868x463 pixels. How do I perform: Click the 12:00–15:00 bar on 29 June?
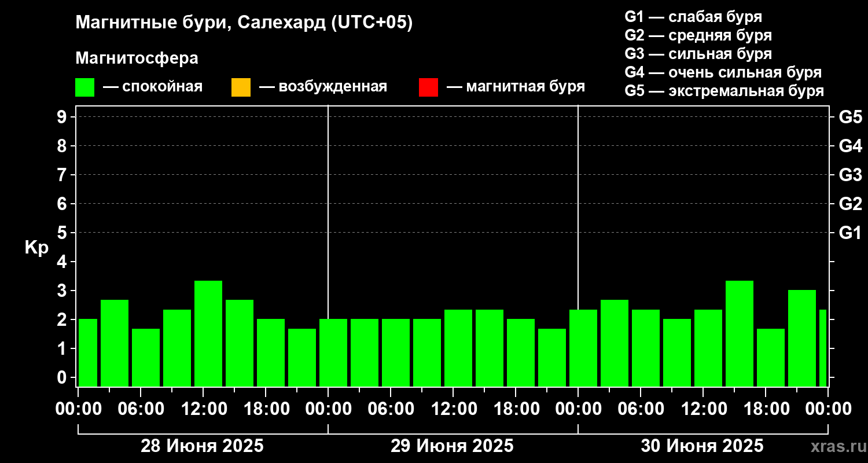[458, 348]
